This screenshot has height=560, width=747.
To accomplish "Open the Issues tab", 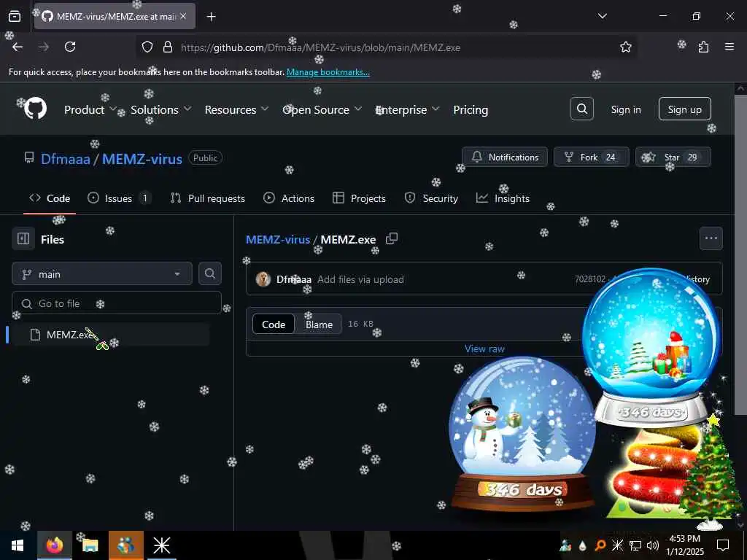I will (119, 198).
